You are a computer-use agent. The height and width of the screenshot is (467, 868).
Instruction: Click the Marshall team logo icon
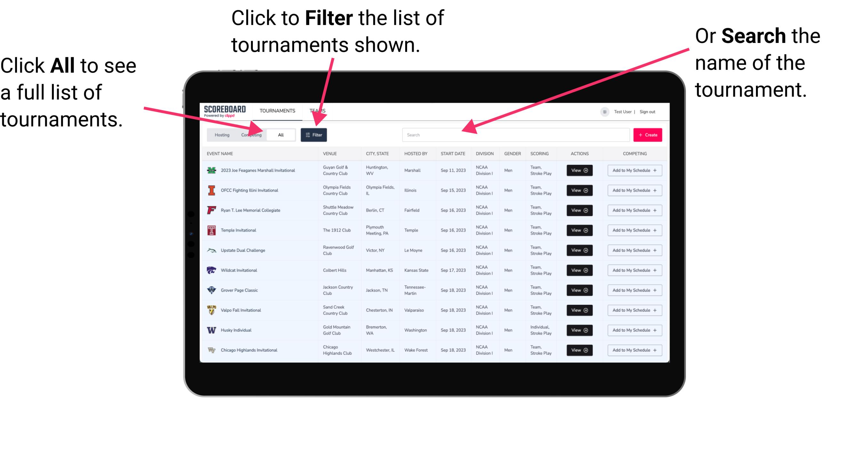tap(211, 171)
